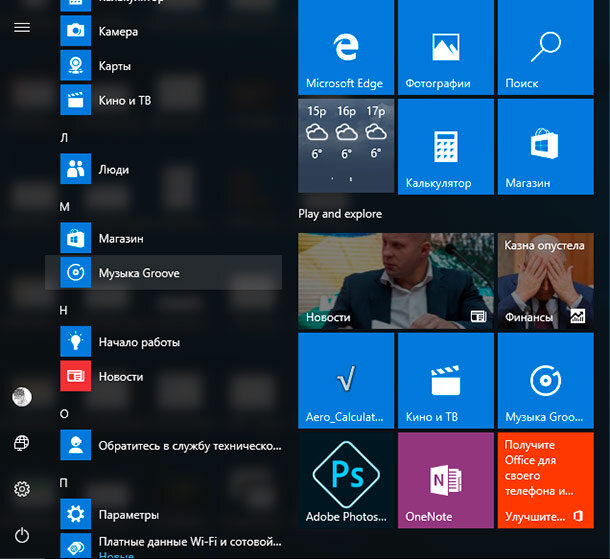Open Кино и ТВ tile

point(446,380)
